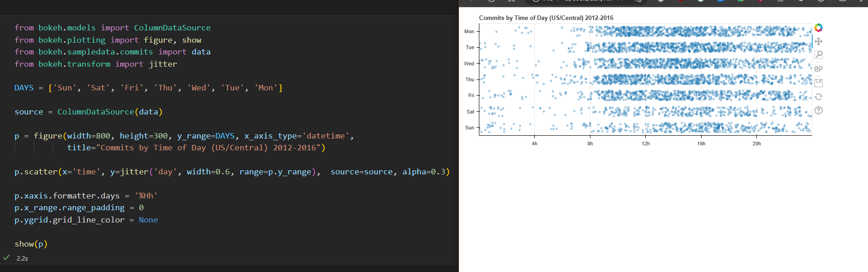Place cursor on the show(p) line

click(31, 244)
